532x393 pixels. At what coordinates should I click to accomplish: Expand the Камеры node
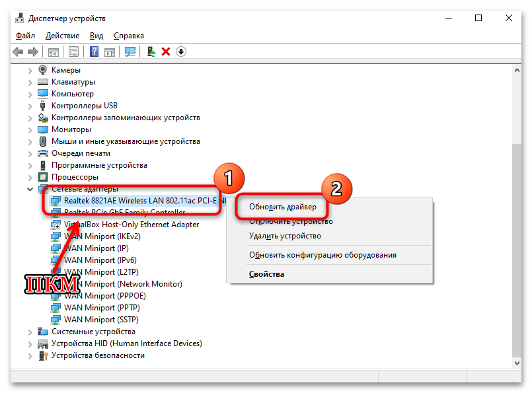click(30, 70)
